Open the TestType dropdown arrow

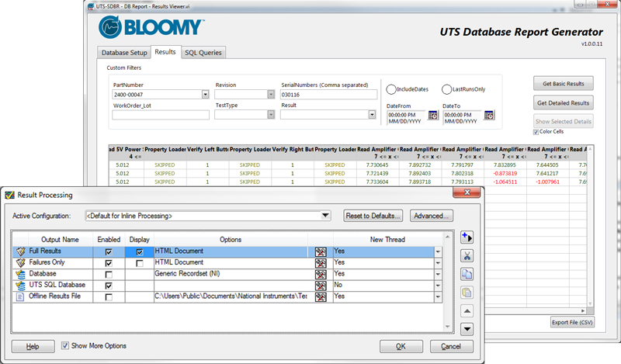(271, 114)
